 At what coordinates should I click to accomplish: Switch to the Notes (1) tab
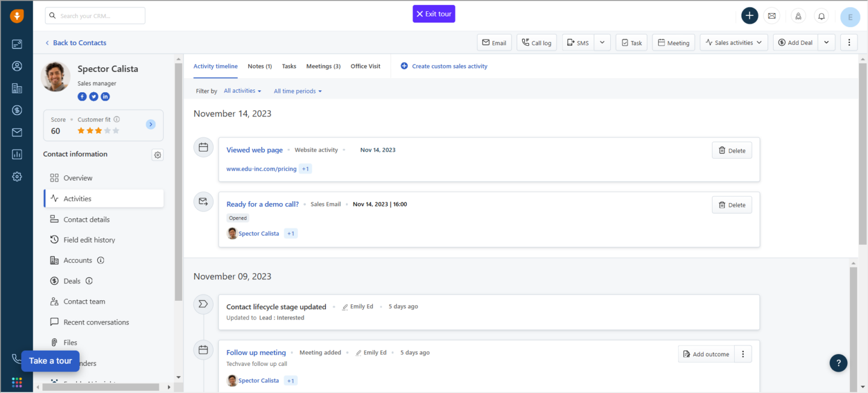[260, 66]
